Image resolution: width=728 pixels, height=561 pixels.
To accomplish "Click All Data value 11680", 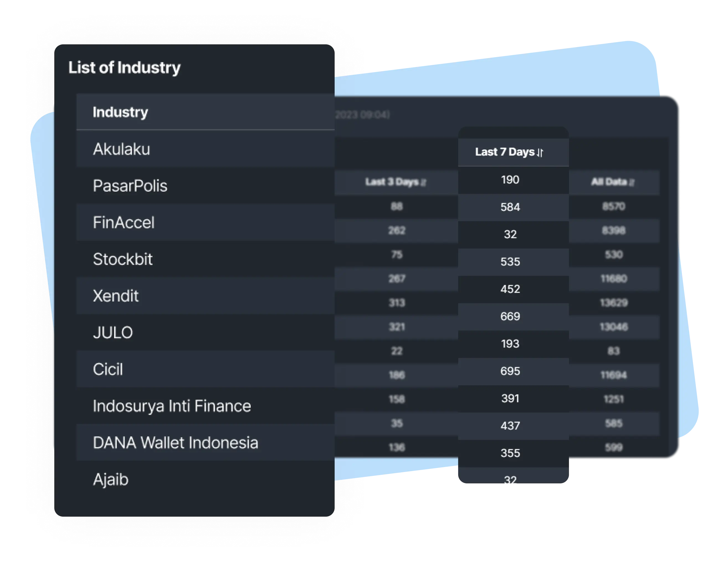I will pyautogui.click(x=613, y=279).
